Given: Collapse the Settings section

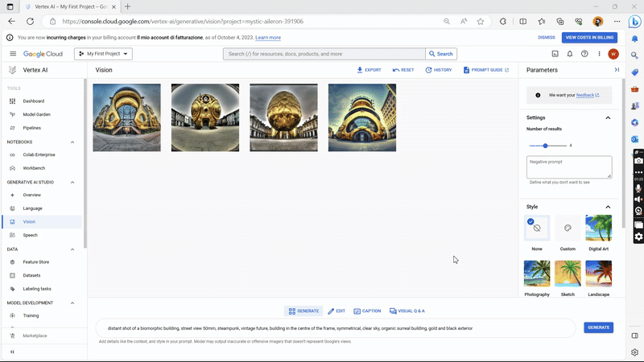Looking at the screenshot, I should pyautogui.click(x=608, y=117).
